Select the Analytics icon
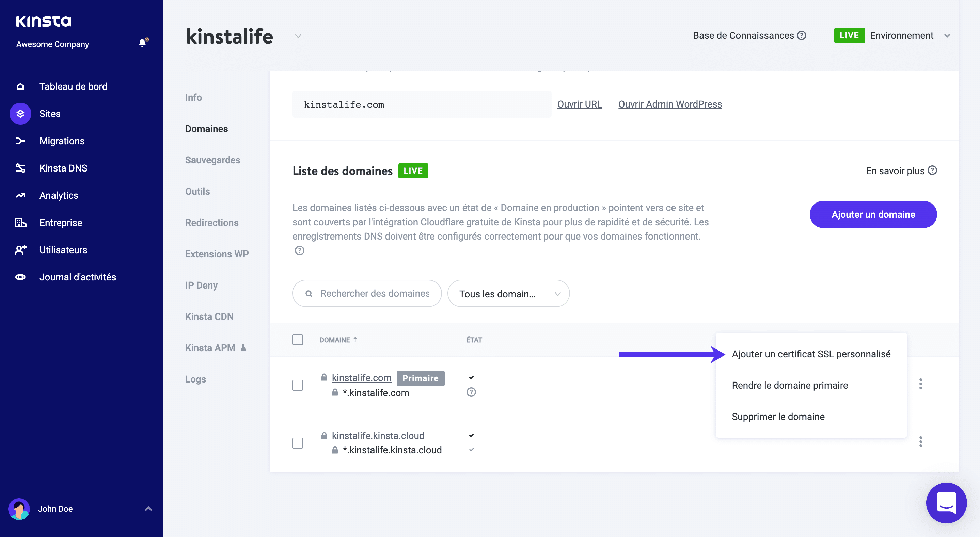The height and width of the screenshot is (537, 980). (x=20, y=195)
